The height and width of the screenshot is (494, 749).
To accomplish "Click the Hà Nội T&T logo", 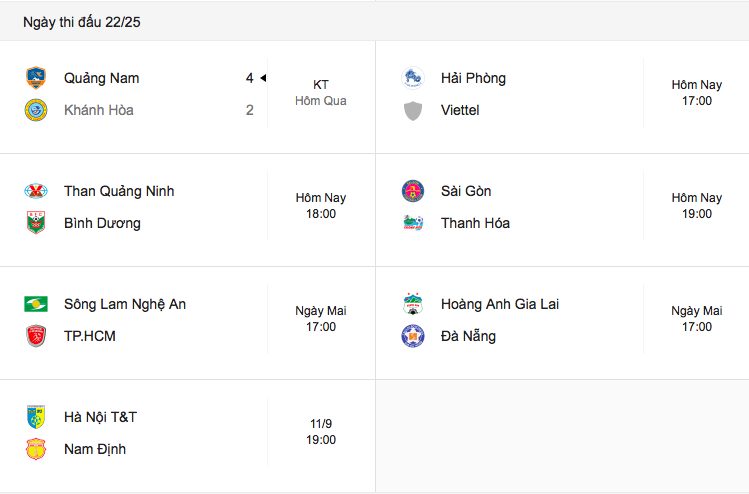I will pyautogui.click(x=36, y=417).
